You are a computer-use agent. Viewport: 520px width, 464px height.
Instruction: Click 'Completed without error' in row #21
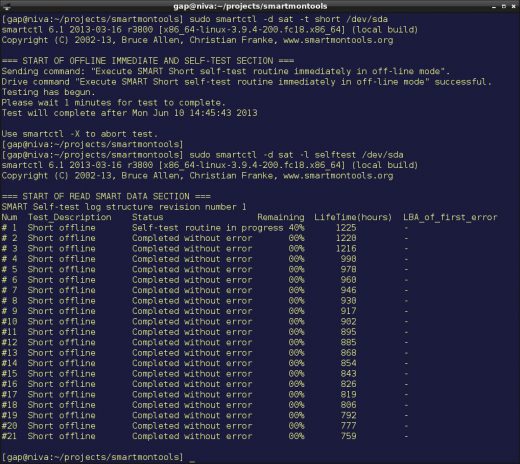(192, 436)
